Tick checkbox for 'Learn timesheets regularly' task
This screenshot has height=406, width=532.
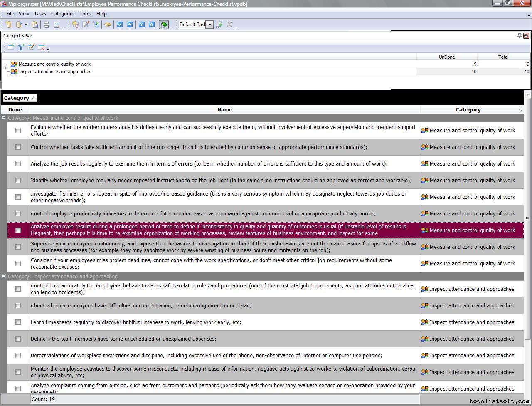[x=18, y=322]
